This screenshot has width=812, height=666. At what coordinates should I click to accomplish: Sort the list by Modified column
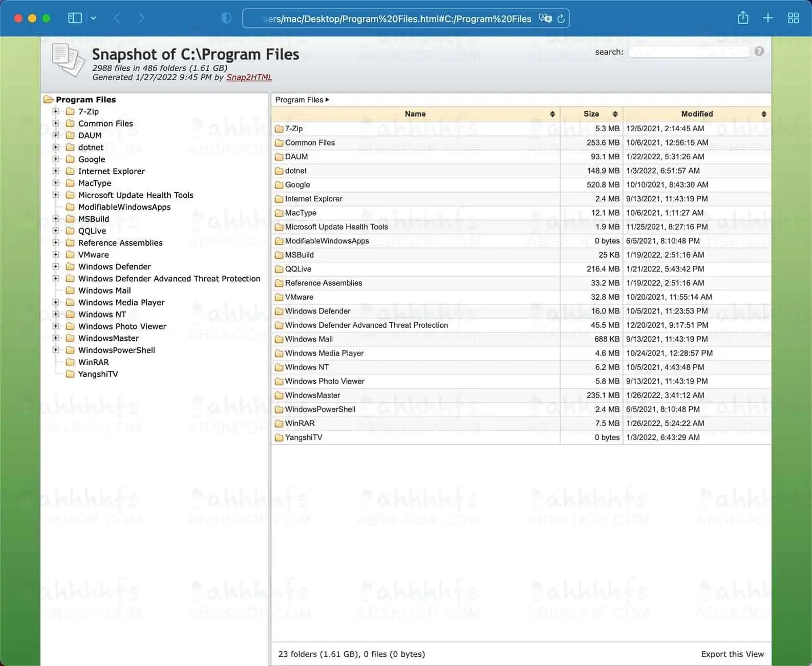pyautogui.click(x=697, y=114)
